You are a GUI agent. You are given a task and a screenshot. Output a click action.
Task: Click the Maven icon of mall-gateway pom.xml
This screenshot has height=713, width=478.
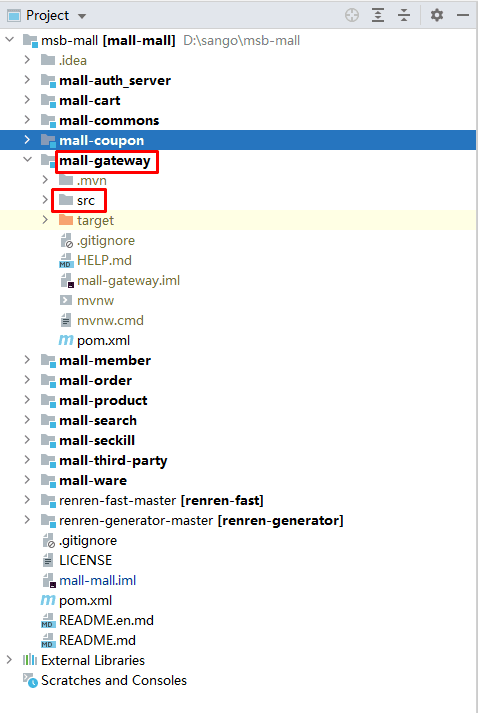65,340
